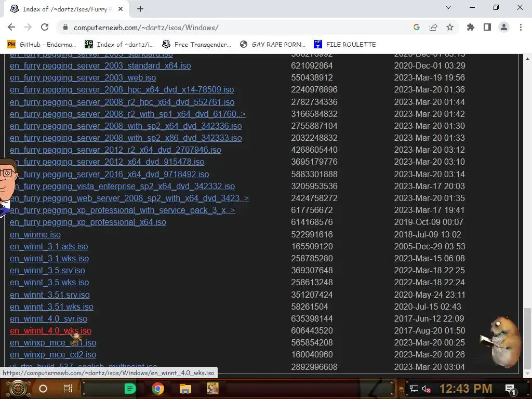Screen dimensions: 532x399
Task: Open Chrome's three-dot menu
Action: (x=521, y=27)
